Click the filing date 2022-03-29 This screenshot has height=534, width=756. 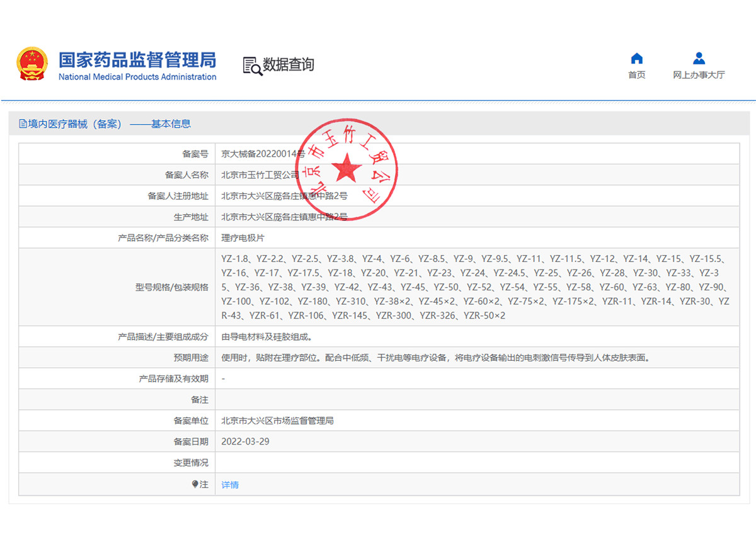coord(245,441)
